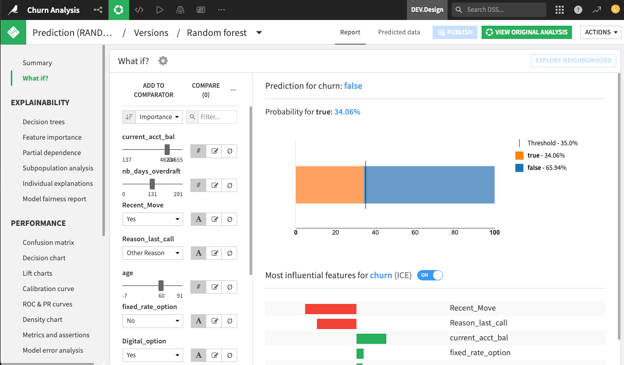Switch to Predicted data tab

click(399, 32)
